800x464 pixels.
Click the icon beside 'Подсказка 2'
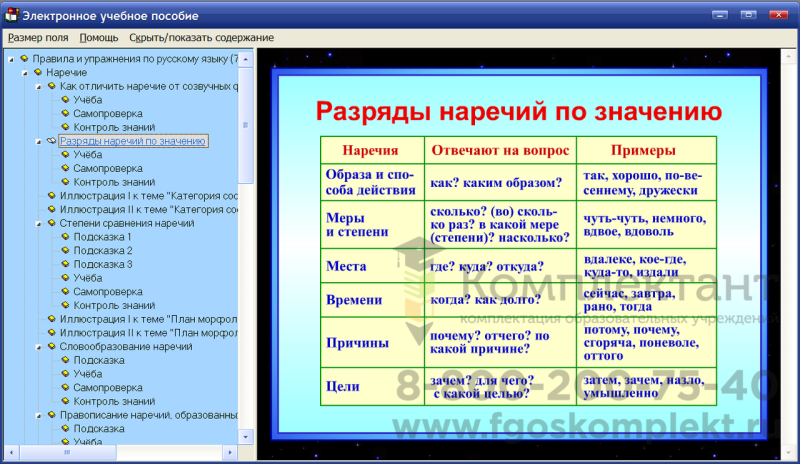[x=65, y=250]
